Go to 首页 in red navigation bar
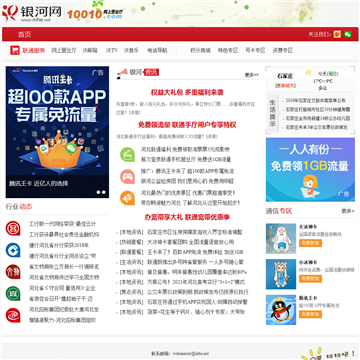 (x=24, y=34)
